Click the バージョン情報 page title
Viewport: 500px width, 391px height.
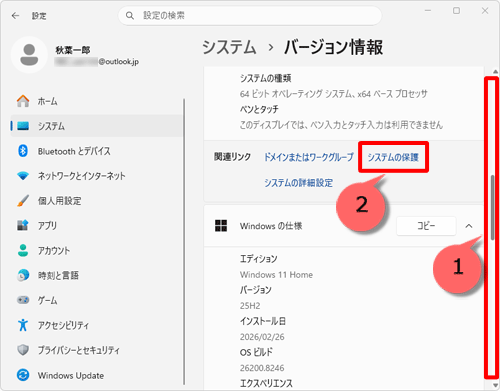334,47
